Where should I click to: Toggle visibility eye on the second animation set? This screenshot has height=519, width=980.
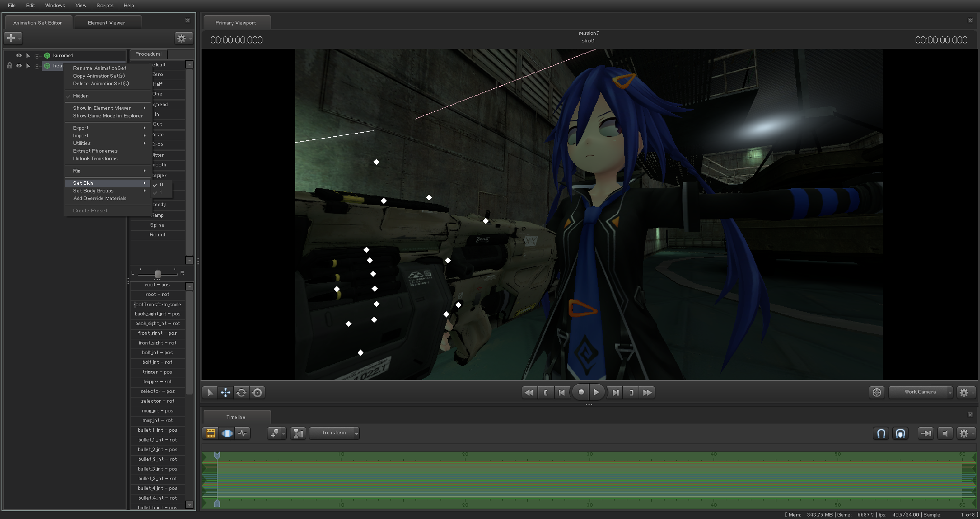pos(19,66)
